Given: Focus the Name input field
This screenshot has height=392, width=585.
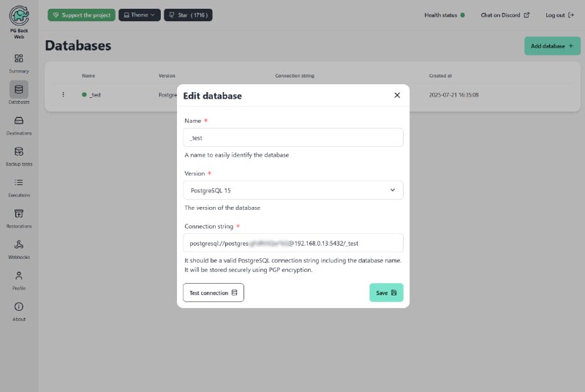Looking at the screenshot, I should [x=293, y=137].
